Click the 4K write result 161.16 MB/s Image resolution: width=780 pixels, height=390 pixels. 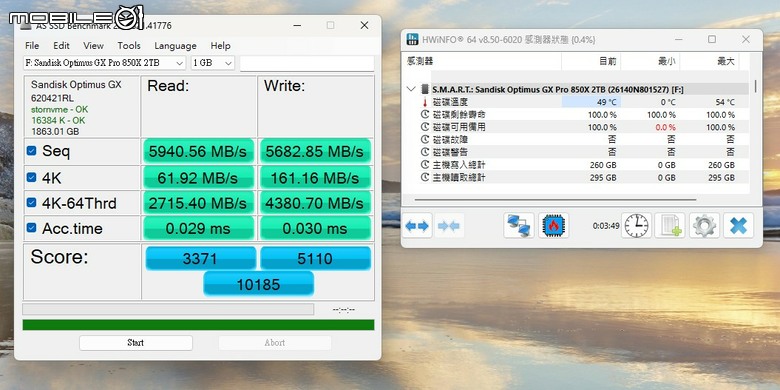[x=315, y=177]
